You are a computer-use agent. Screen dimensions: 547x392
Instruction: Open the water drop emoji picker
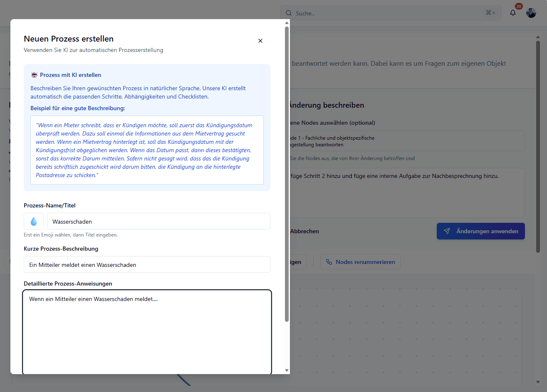34,222
